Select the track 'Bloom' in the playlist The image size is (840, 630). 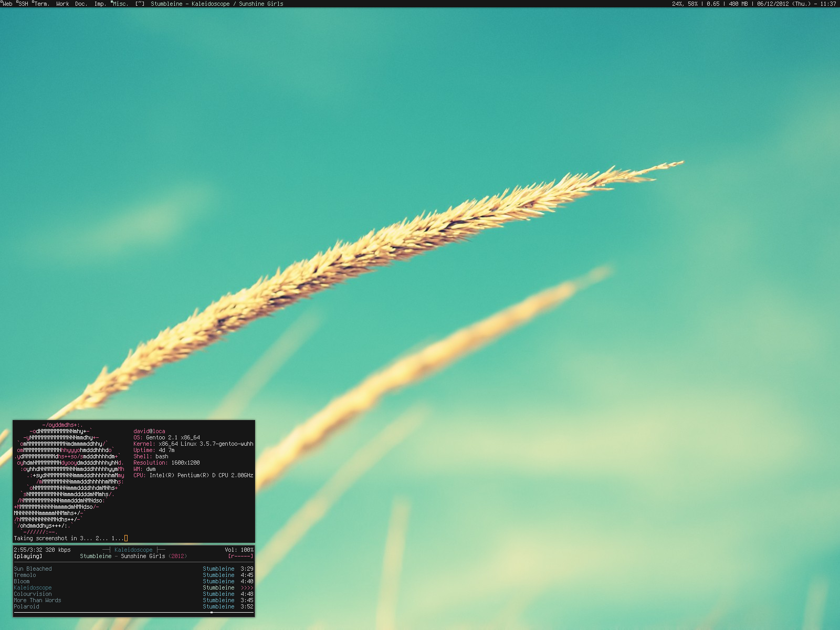coord(133,581)
